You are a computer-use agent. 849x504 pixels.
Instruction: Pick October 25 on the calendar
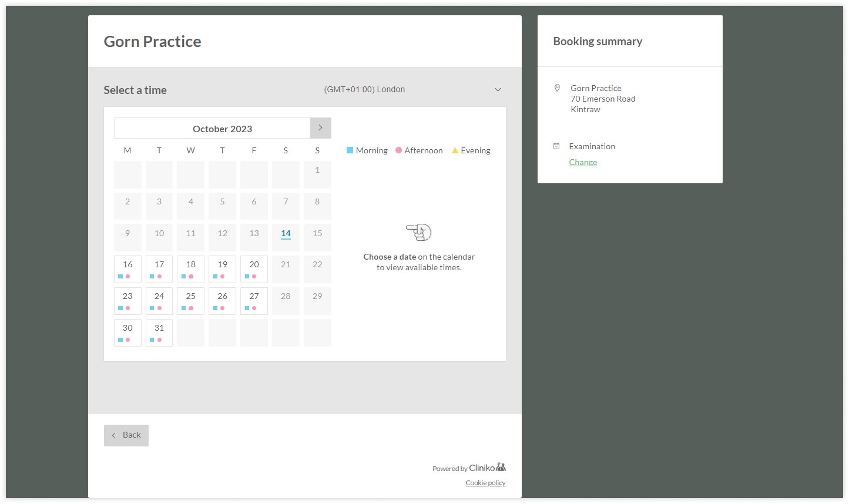(x=190, y=300)
